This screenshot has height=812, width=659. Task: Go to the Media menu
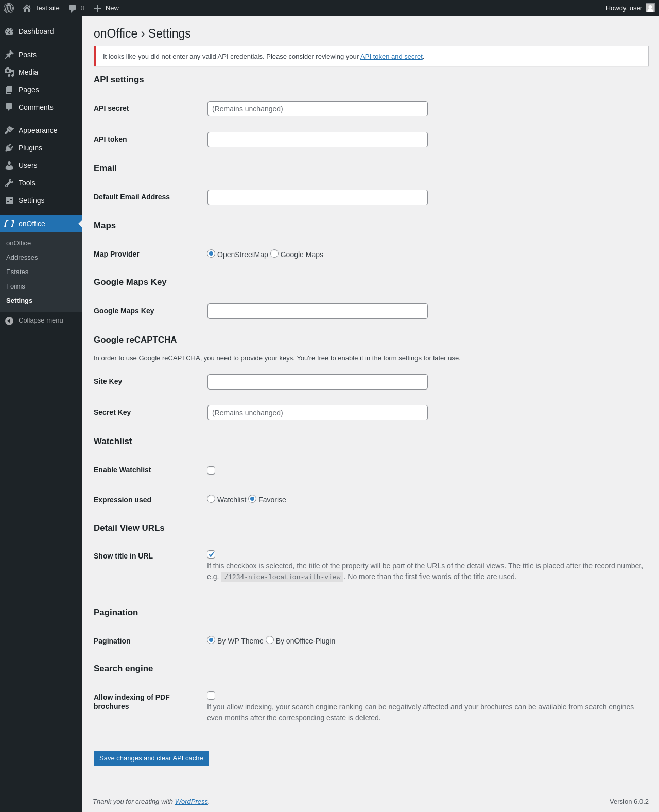click(41, 72)
